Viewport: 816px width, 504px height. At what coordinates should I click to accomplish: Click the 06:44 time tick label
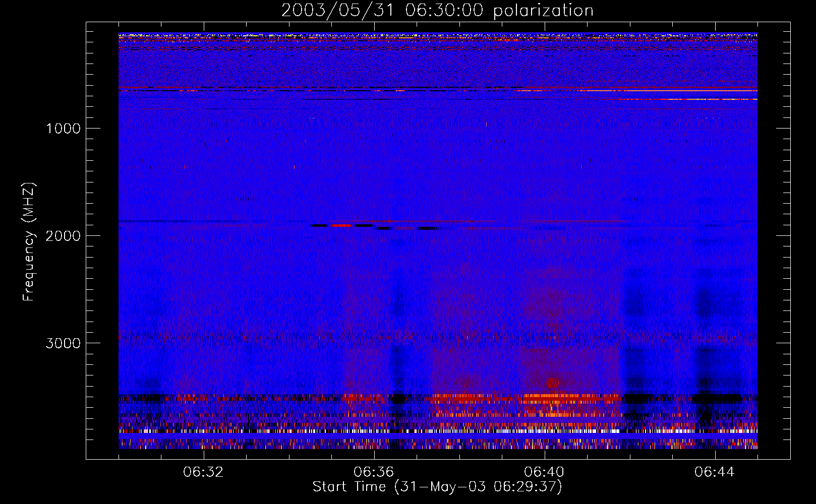coord(715,472)
